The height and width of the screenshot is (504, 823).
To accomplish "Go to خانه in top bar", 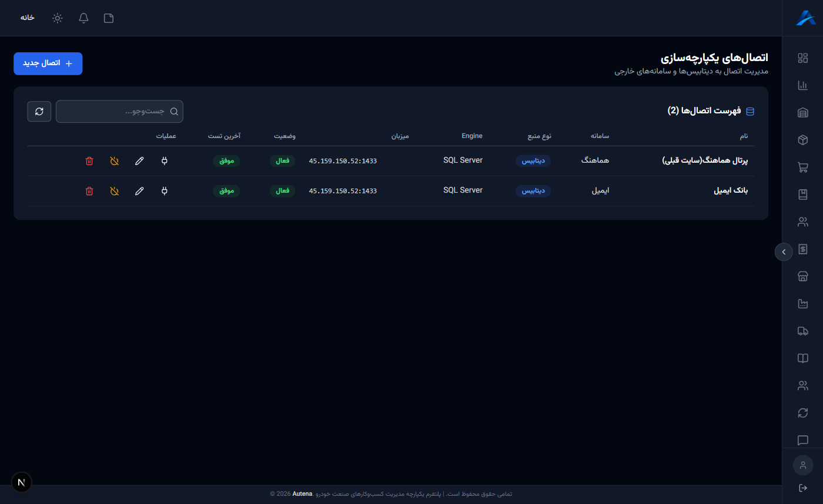I will (x=28, y=18).
